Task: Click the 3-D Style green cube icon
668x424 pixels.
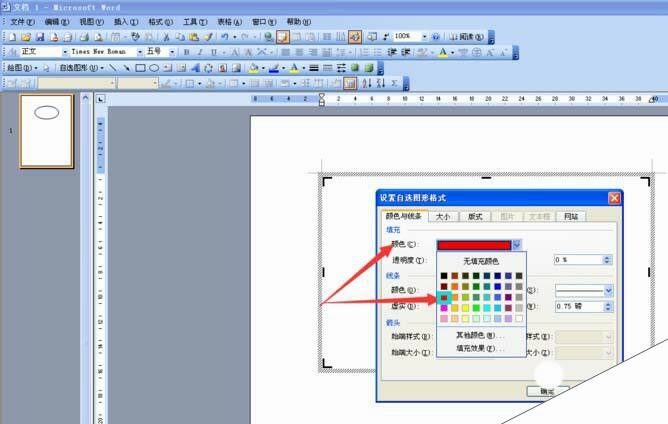Action: (369, 68)
